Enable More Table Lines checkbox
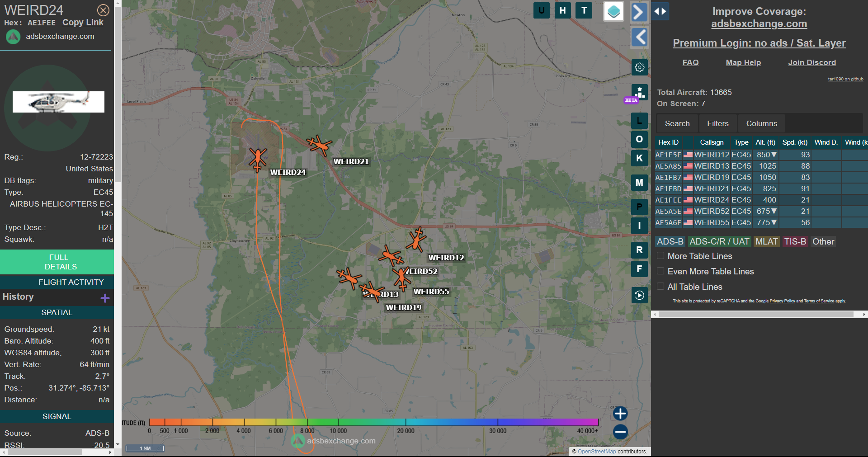This screenshot has width=868, height=457. coord(660,256)
